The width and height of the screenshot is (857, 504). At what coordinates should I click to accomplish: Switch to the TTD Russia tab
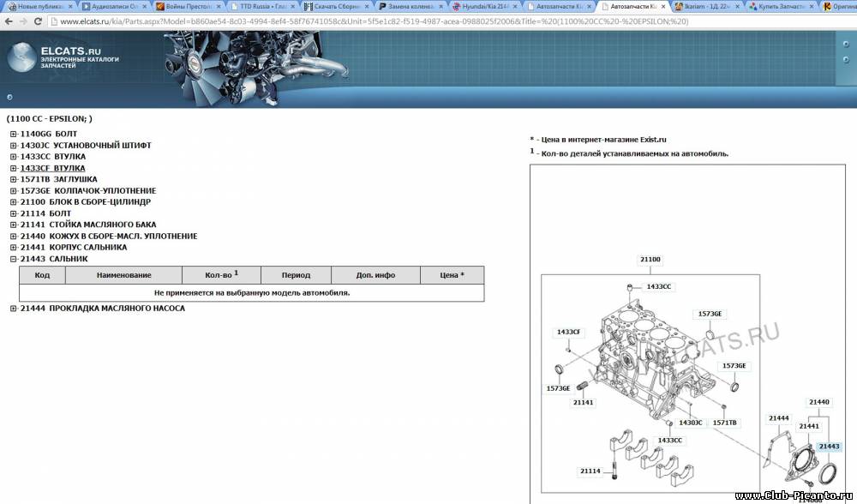click(262, 7)
